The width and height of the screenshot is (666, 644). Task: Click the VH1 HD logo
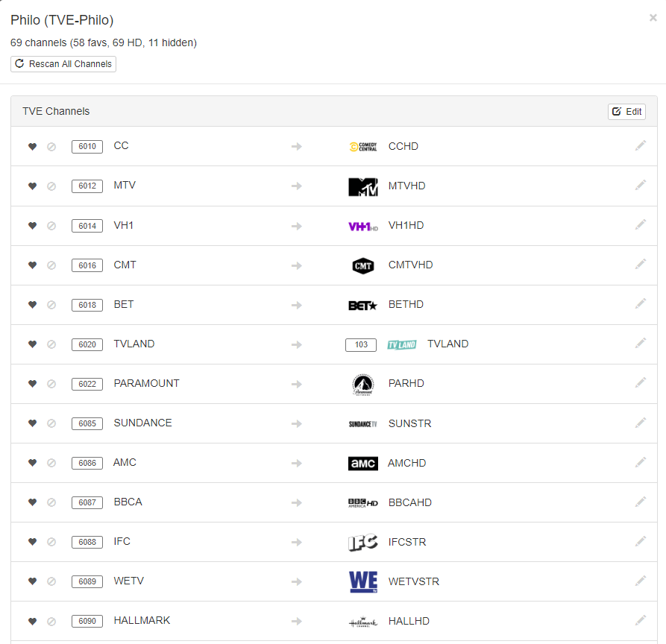pyautogui.click(x=362, y=227)
